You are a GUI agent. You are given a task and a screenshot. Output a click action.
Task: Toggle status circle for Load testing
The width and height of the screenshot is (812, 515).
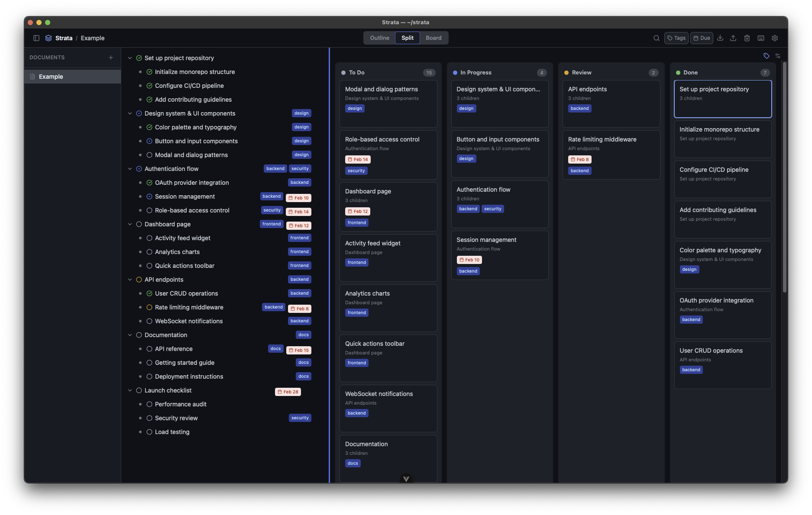(x=149, y=432)
